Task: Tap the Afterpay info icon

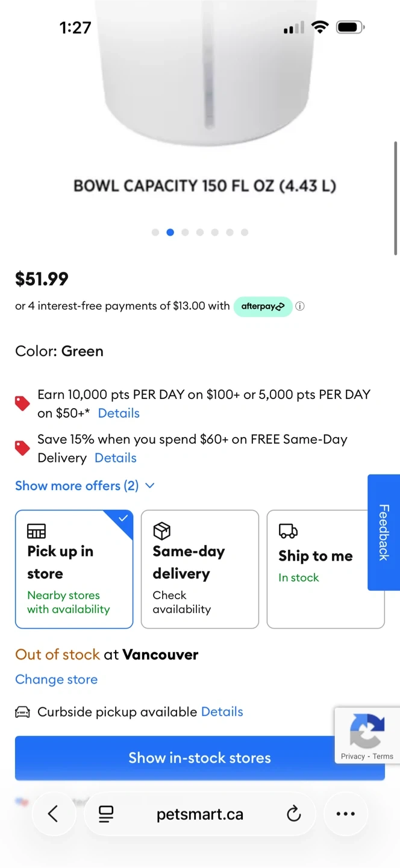Action: point(300,306)
